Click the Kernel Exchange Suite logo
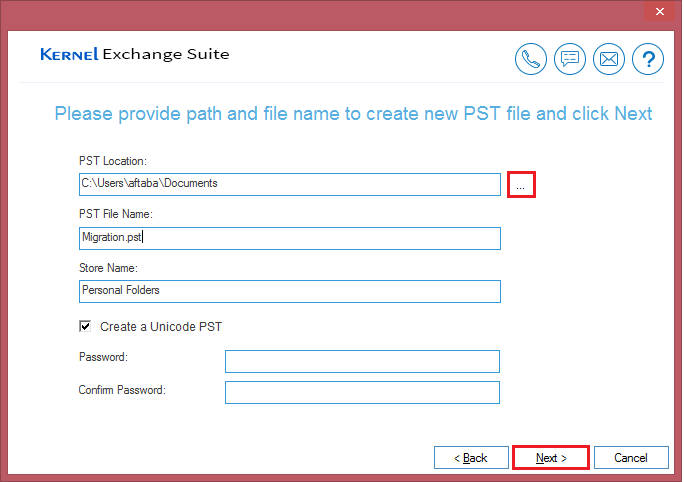 (x=135, y=54)
